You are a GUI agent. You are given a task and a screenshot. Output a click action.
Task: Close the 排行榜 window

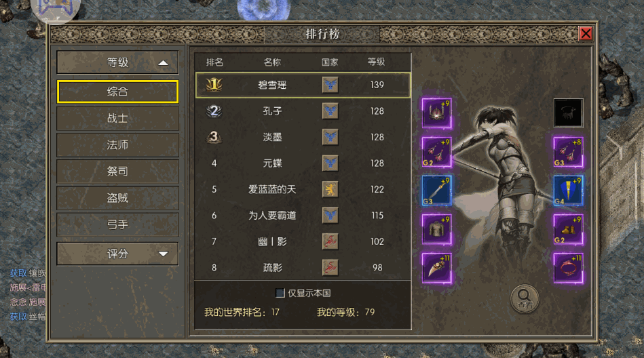pos(586,33)
